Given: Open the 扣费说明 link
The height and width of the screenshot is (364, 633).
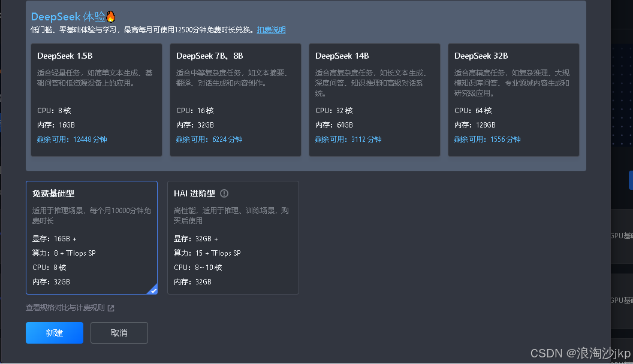Looking at the screenshot, I should tap(272, 30).
